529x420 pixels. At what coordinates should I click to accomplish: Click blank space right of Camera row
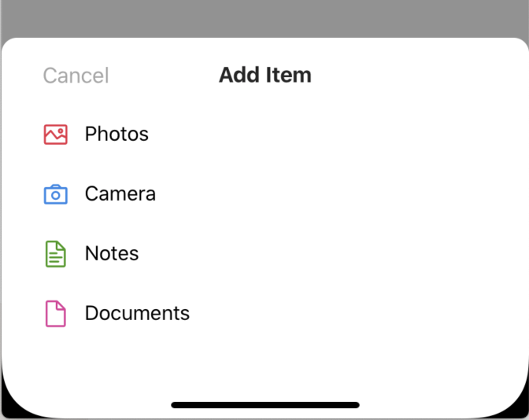coord(354,194)
